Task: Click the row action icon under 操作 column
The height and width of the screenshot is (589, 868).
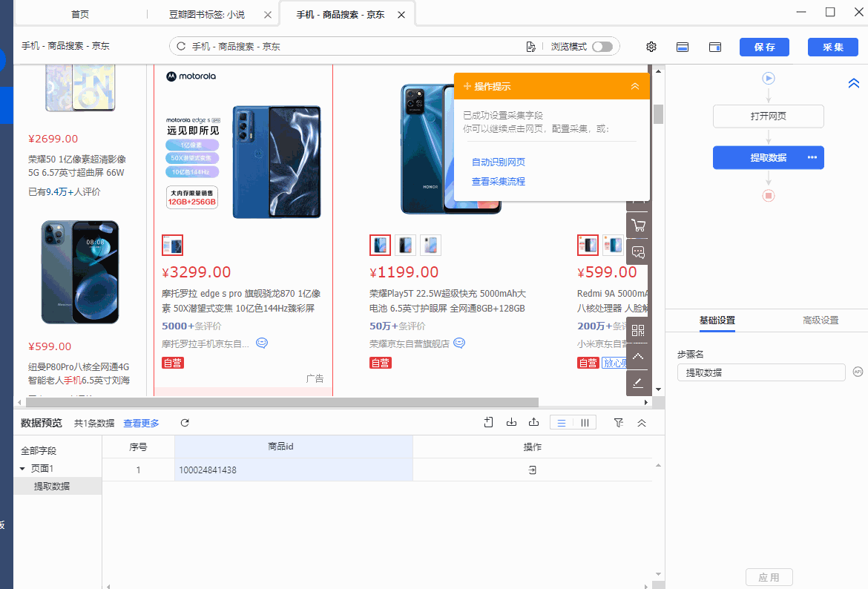Action: [x=533, y=470]
